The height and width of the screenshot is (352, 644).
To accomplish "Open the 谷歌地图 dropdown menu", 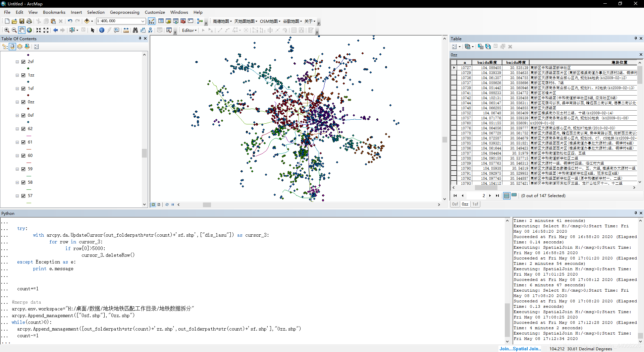I will coord(292,21).
